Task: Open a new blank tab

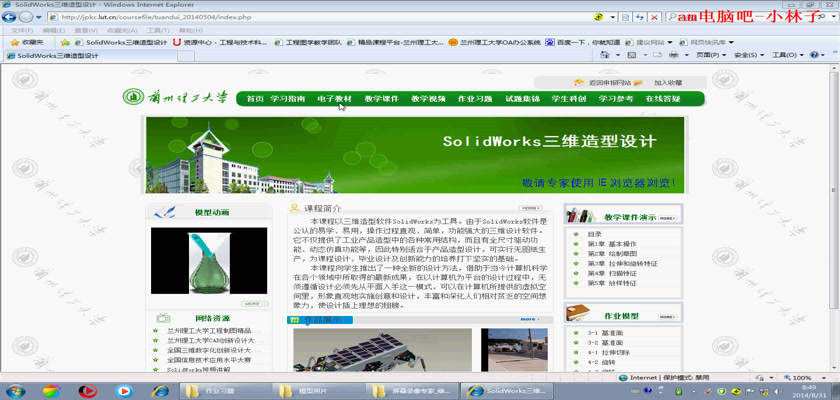Action: coord(185,56)
